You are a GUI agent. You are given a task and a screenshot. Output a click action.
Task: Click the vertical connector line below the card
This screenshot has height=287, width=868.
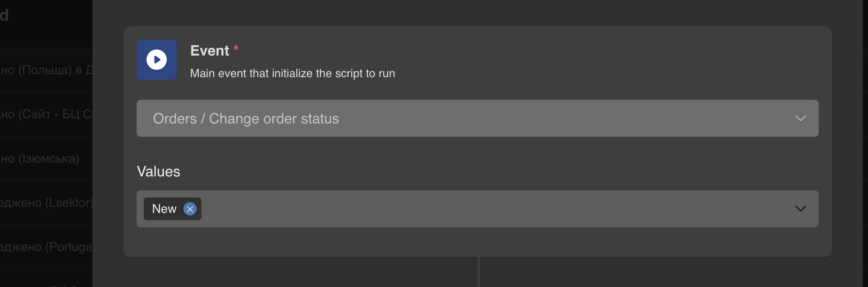click(x=479, y=273)
